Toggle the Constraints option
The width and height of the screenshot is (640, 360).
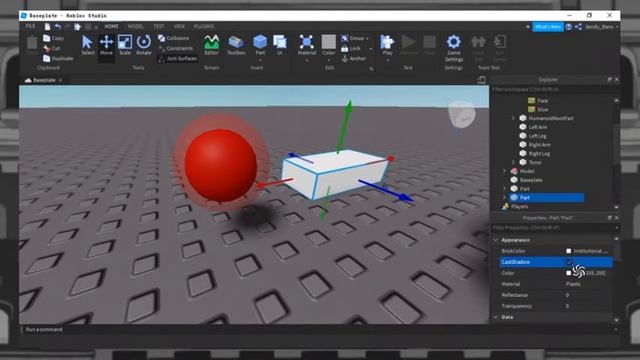pos(175,48)
